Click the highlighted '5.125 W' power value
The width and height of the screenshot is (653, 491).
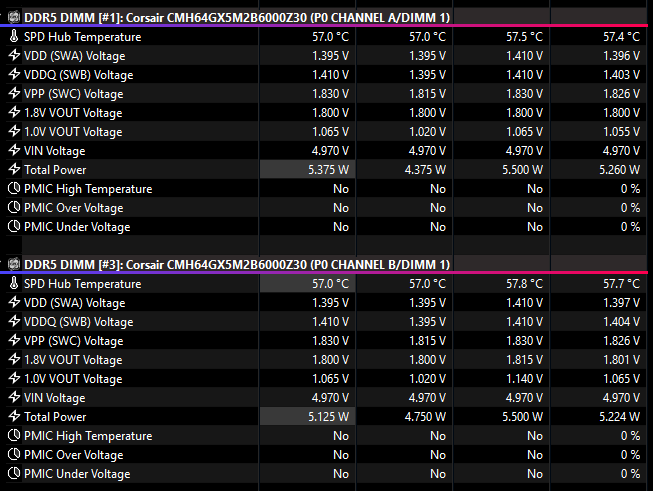click(328, 417)
